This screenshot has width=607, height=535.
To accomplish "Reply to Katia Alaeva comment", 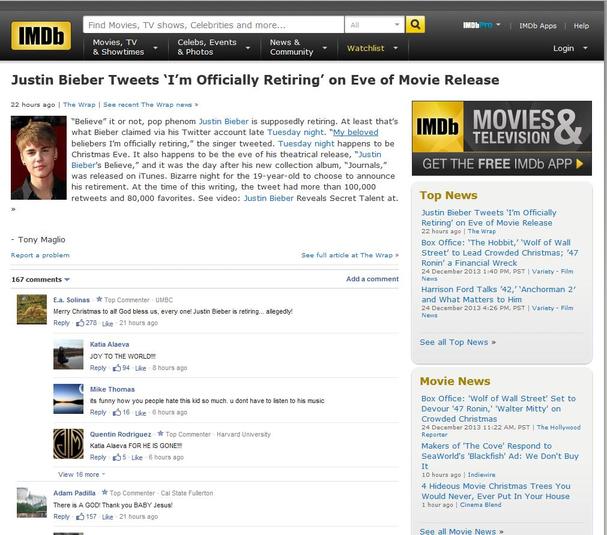I will pyautogui.click(x=98, y=368).
